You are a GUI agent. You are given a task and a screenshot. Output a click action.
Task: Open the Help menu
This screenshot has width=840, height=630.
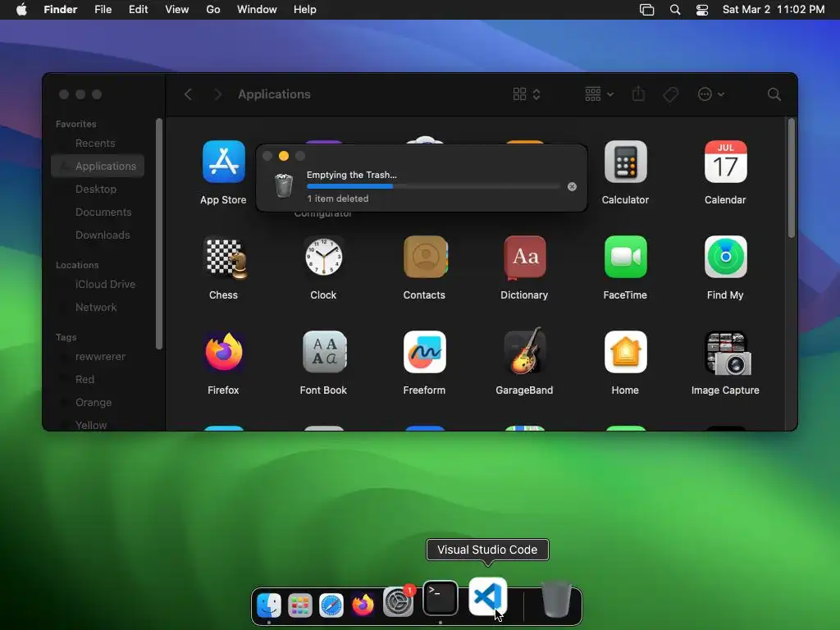[x=305, y=10]
